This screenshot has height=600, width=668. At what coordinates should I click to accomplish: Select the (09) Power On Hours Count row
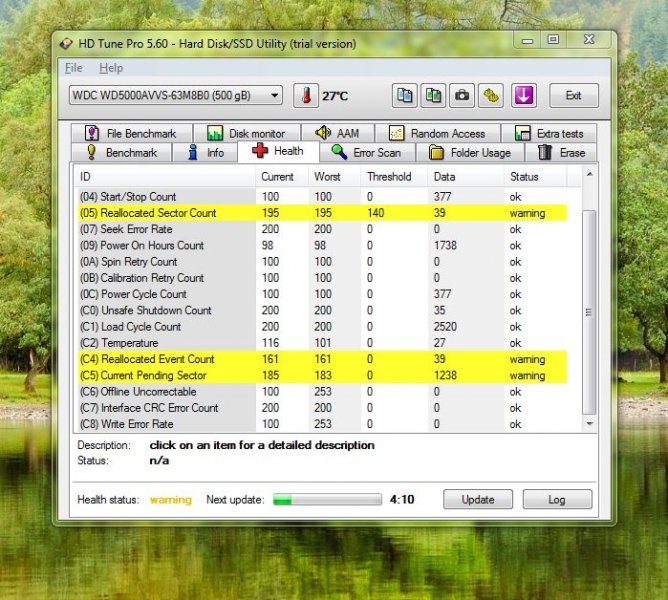[x=323, y=245]
